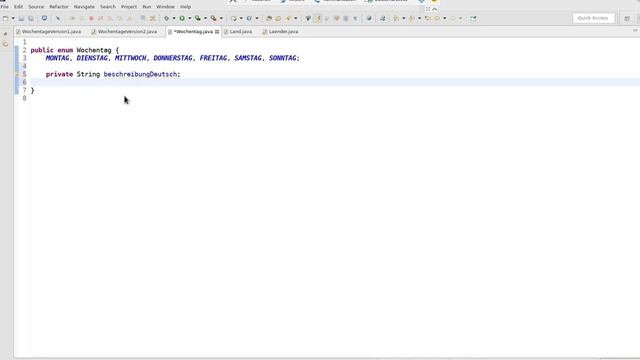Click the New Java Package icon
The image size is (640, 360).
[x=233, y=18]
